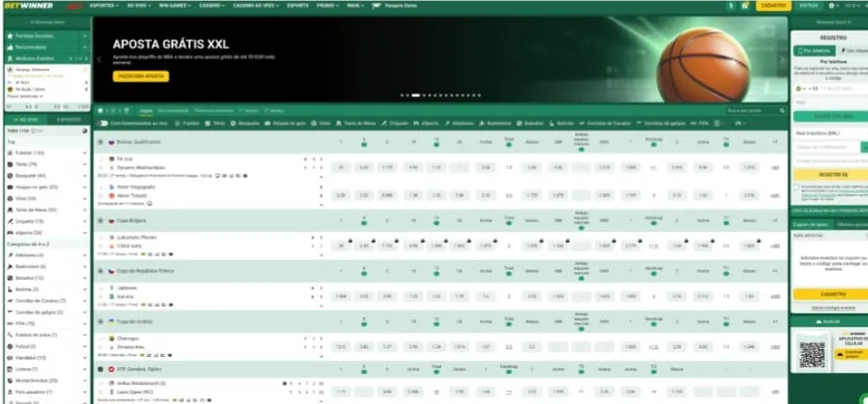The width and height of the screenshot is (868, 404).
Task: Click the search magnifier icon
Action: (x=783, y=111)
